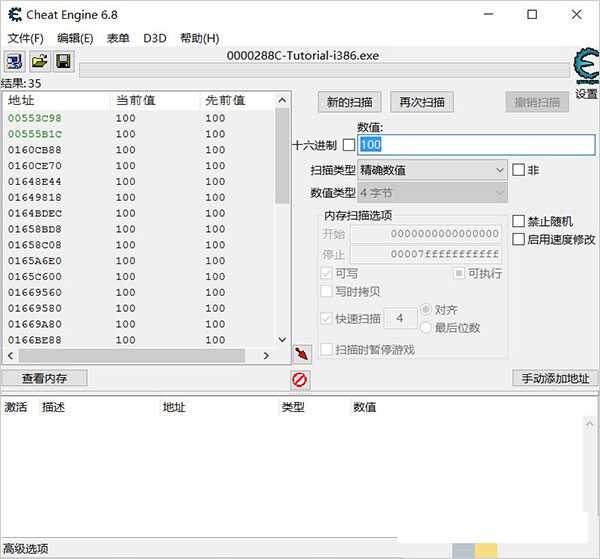Select address row 00553C98
This screenshot has width=600, height=559.
tap(139, 118)
